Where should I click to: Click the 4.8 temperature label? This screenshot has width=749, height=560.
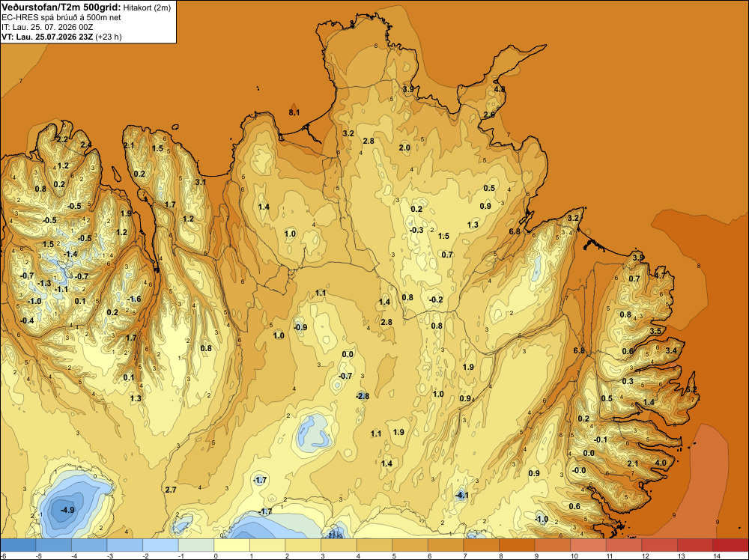[x=500, y=89]
